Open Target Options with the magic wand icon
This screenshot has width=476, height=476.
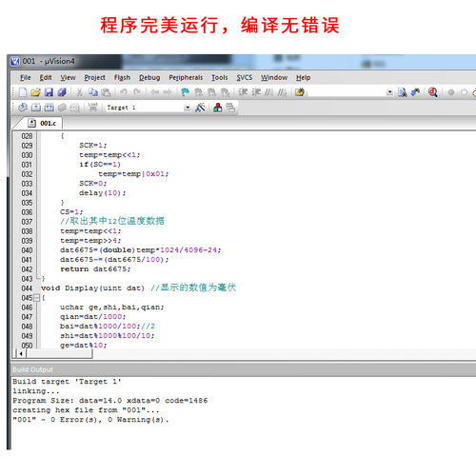tap(200, 108)
